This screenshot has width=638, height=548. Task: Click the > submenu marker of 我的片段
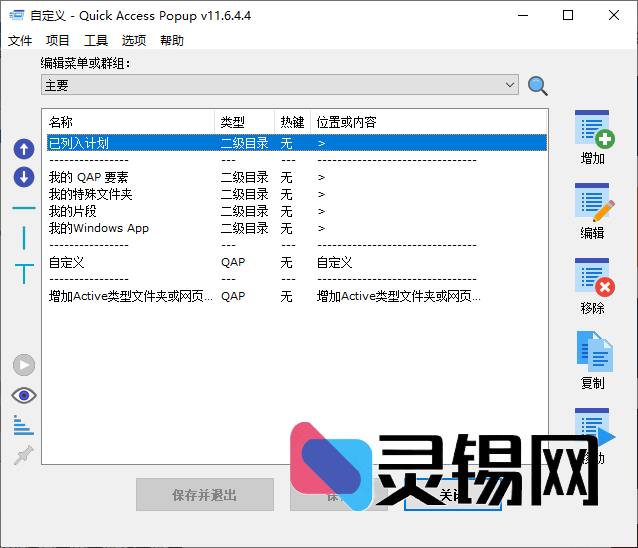[x=321, y=212]
